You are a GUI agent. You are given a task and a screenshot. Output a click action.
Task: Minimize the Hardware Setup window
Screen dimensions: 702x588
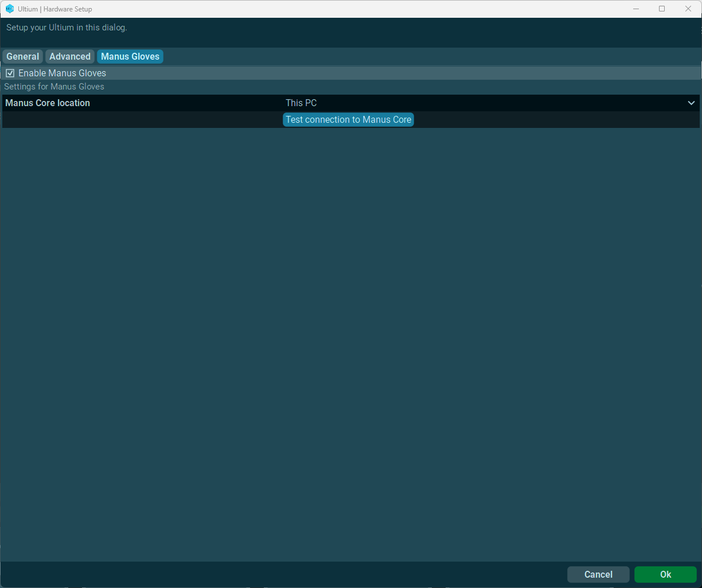(x=636, y=9)
